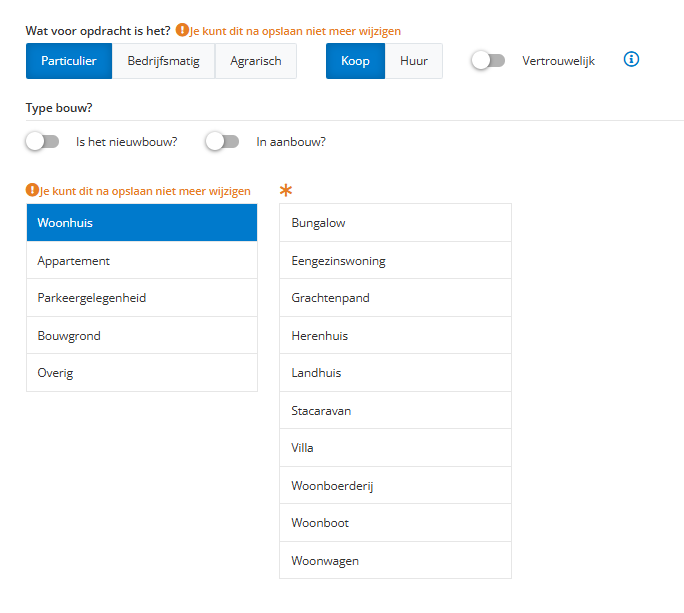Pick Grachtenpand in the subtype list
This screenshot has width=684, height=613.
point(395,298)
